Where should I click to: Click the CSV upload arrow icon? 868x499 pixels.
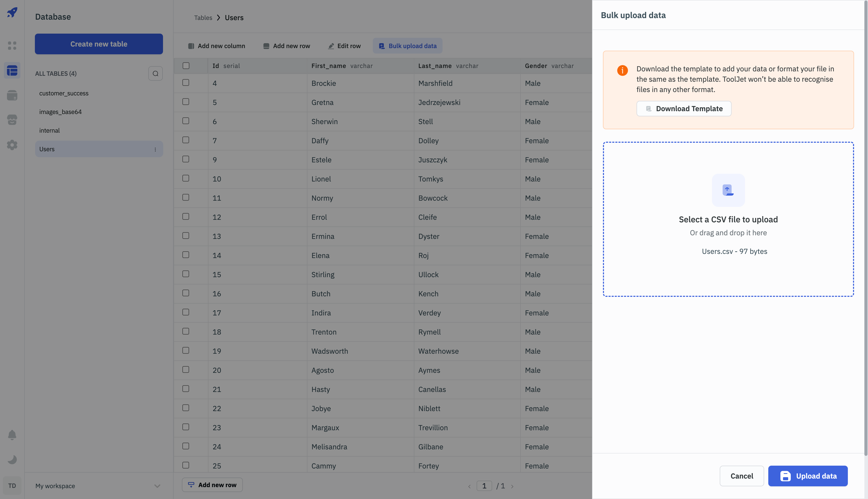[x=728, y=190]
